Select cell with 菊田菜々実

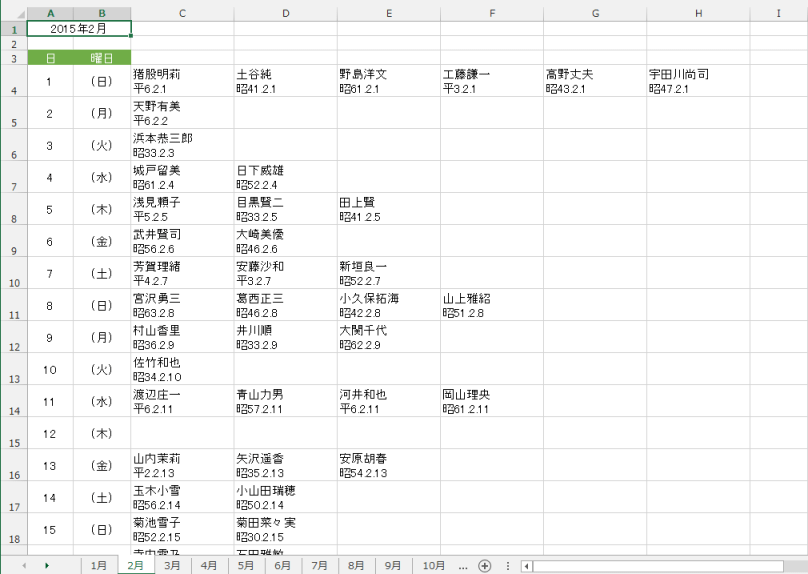click(x=285, y=529)
